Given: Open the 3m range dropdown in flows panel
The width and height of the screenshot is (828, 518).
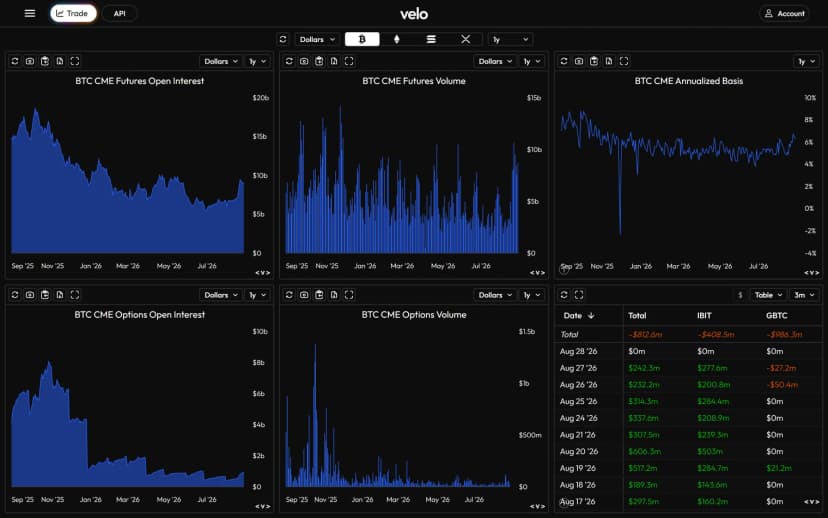Looking at the screenshot, I should 804,295.
